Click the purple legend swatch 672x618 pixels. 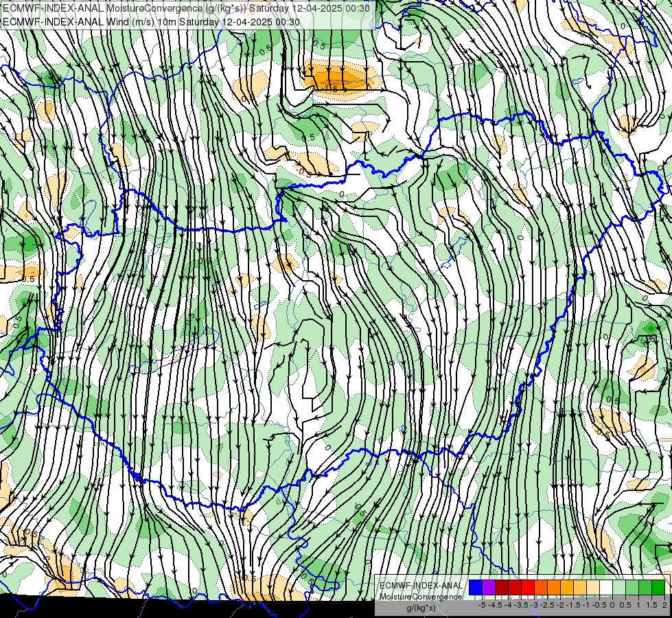click(x=489, y=588)
